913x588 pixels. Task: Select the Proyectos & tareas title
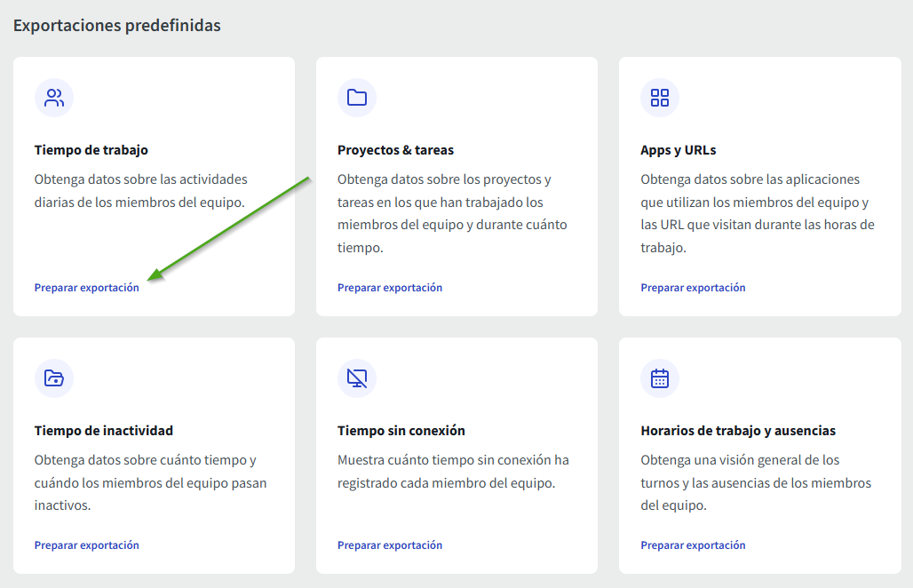point(395,150)
